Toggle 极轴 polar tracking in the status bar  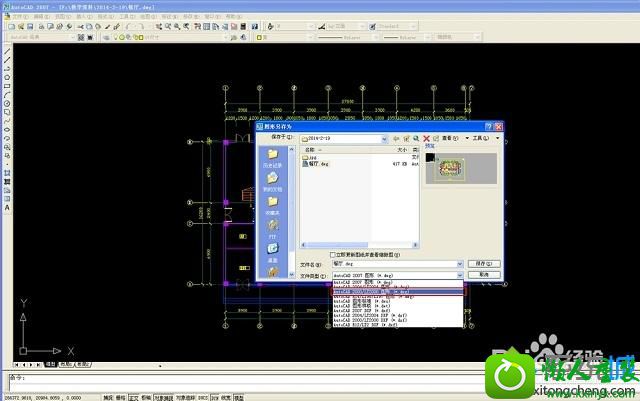pos(146,397)
